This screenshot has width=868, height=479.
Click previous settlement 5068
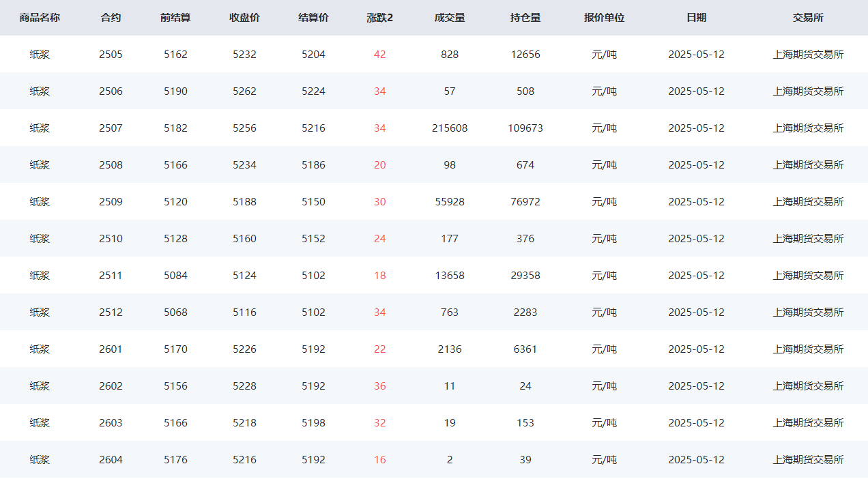pyautogui.click(x=175, y=313)
